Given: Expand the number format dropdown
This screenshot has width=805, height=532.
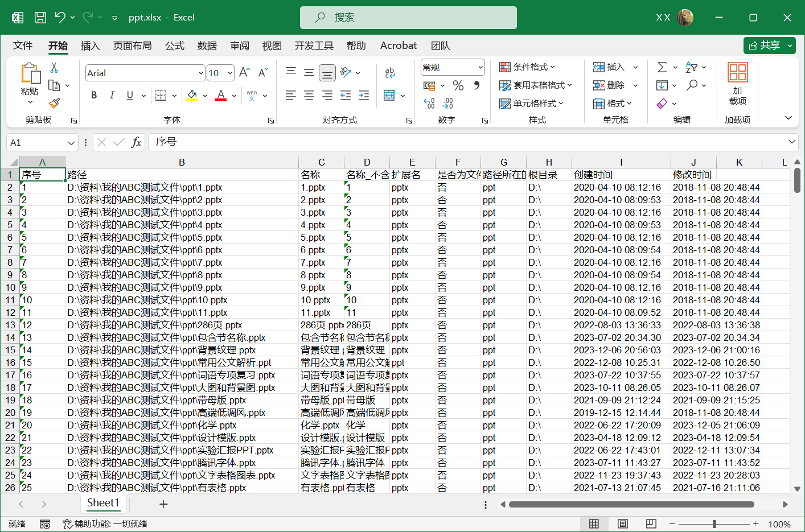Looking at the screenshot, I should [480, 67].
